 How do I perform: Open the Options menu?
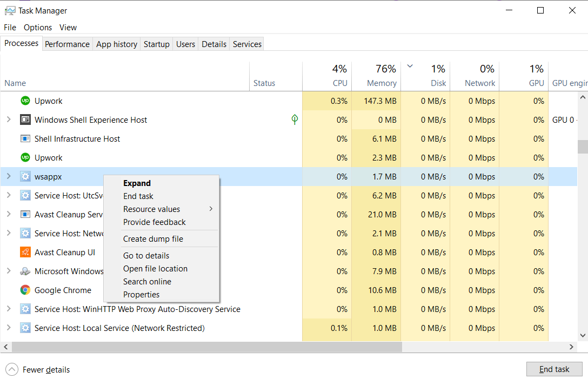[38, 28]
